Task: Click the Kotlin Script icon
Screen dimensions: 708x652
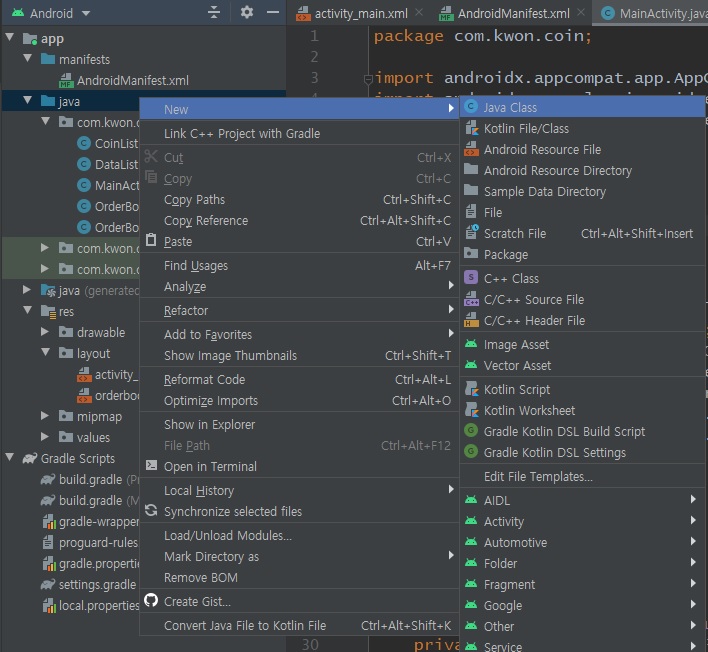Action: coord(471,389)
